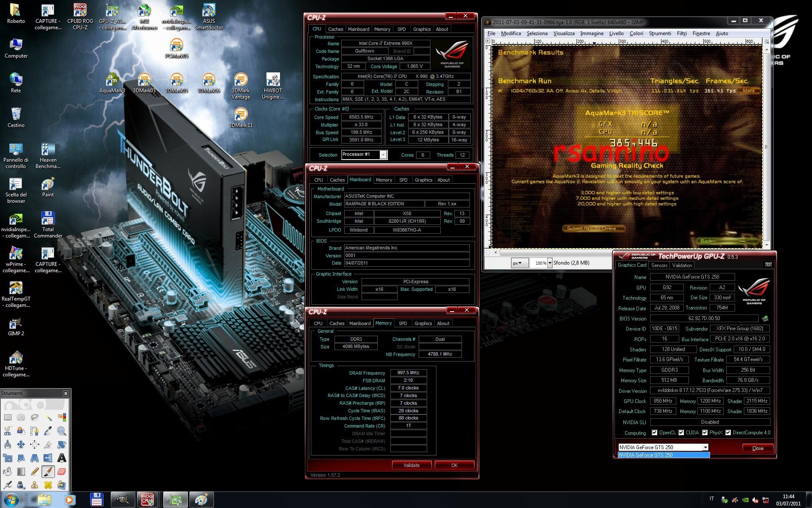812x508 pixels.
Task: Open the File menu in GIMP
Action: [x=491, y=33]
